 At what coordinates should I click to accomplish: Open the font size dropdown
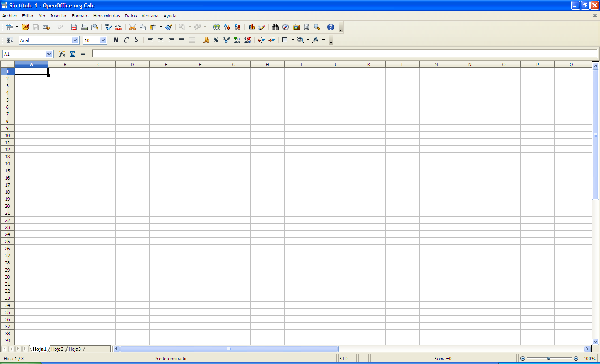[x=103, y=40]
